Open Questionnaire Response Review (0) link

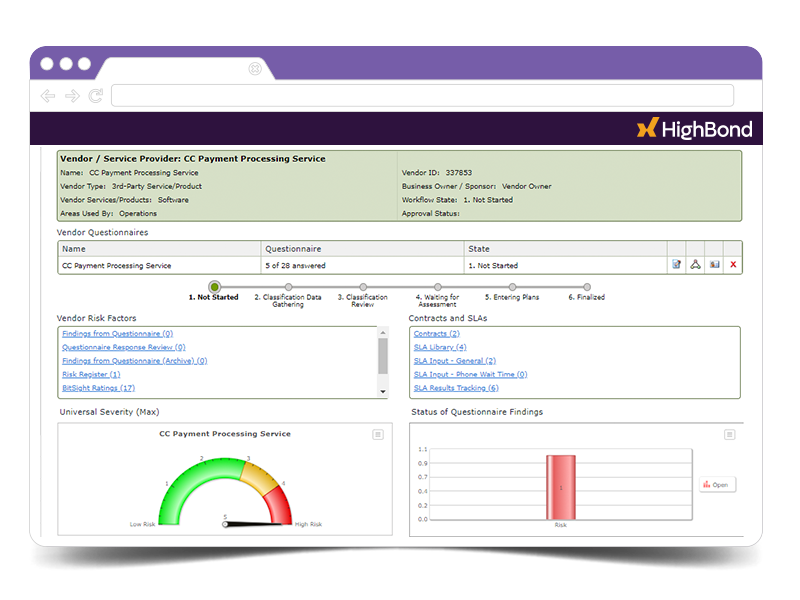(124, 347)
